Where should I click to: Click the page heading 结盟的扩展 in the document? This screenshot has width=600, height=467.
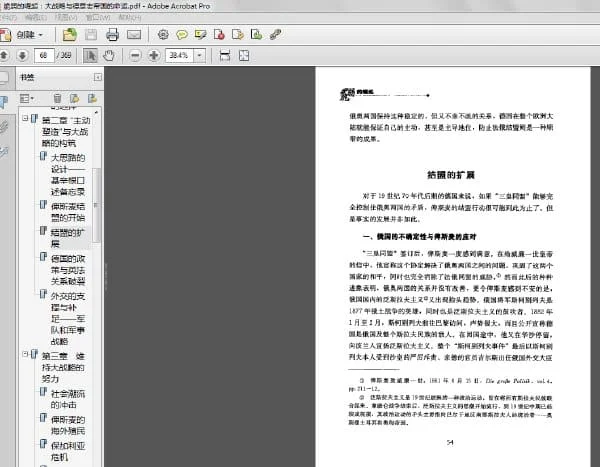tap(451, 175)
